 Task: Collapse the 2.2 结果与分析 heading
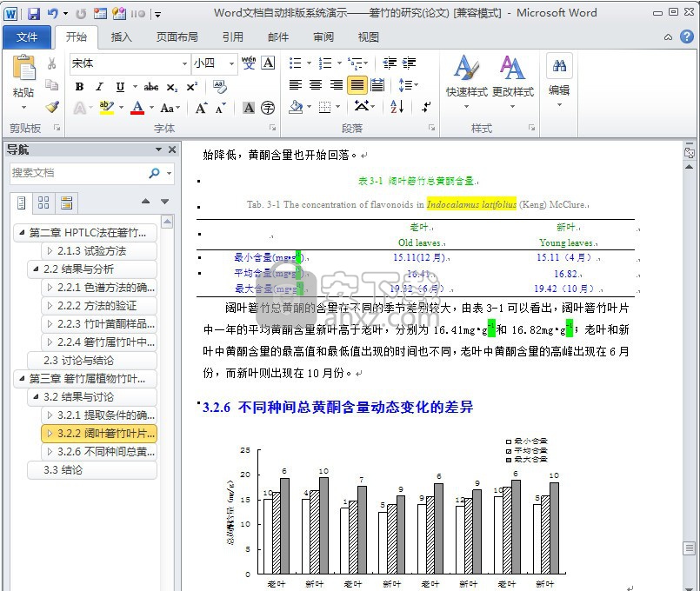(x=36, y=269)
